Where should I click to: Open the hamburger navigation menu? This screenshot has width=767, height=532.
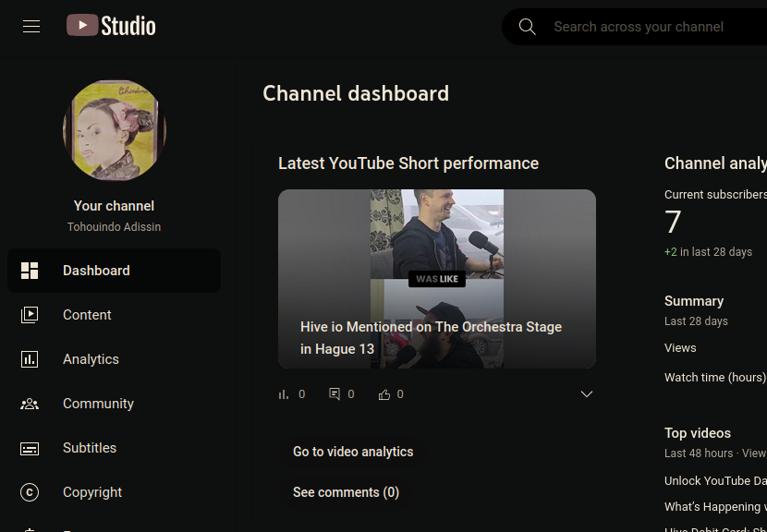[x=31, y=27]
